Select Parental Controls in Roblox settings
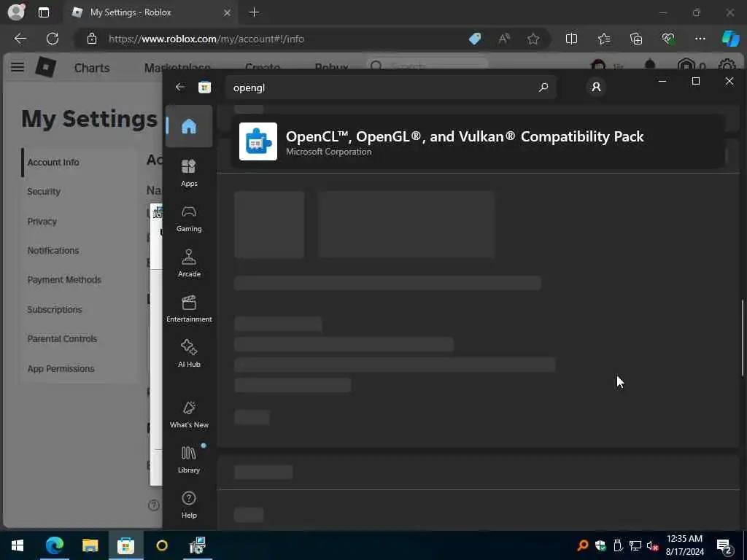The width and height of the screenshot is (747, 560). pyautogui.click(x=63, y=339)
